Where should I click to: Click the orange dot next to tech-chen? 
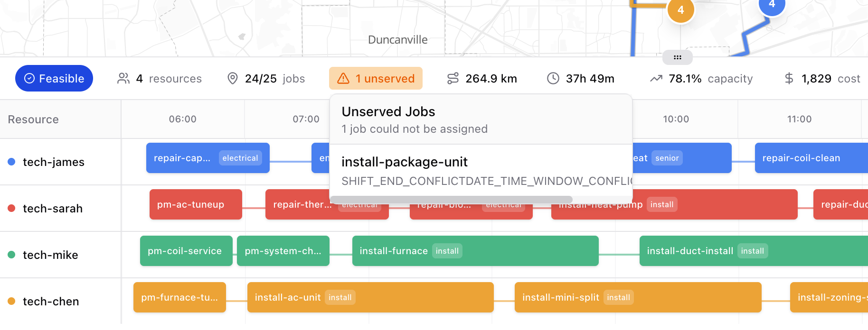click(x=12, y=301)
